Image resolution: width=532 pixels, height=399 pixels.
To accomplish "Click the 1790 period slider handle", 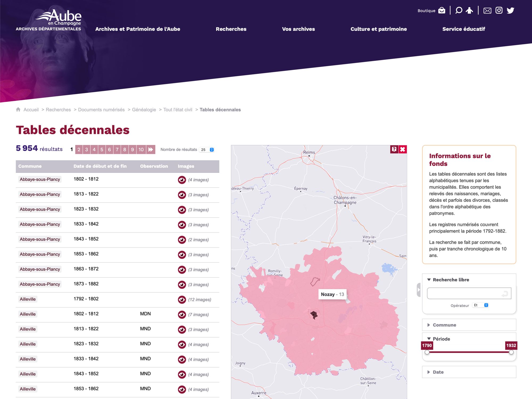I will (x=427, y=352).
